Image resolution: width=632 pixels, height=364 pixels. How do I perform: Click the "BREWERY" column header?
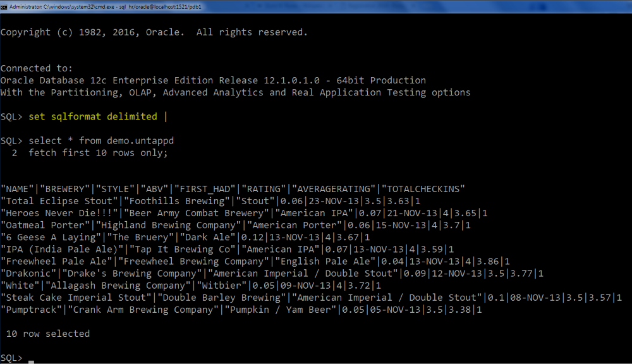point(64,189)
